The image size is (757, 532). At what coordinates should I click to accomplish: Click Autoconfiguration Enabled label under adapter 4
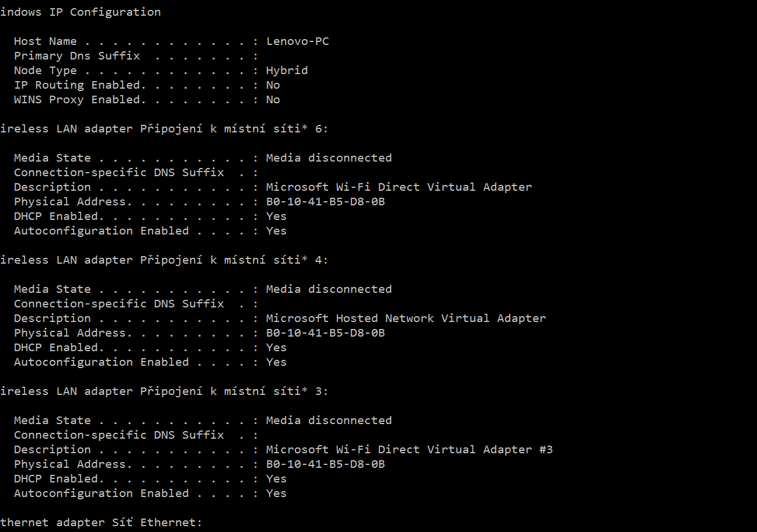[101, 362]
